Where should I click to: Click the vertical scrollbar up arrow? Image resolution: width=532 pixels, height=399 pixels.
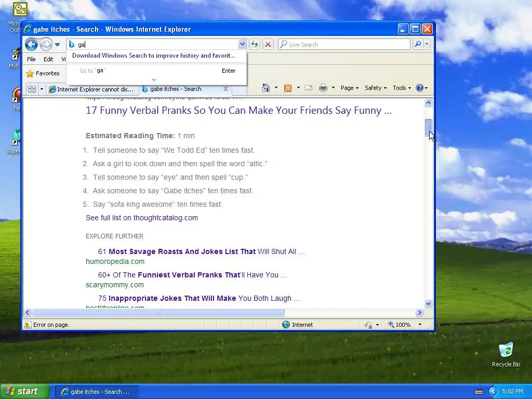(428, 102)
